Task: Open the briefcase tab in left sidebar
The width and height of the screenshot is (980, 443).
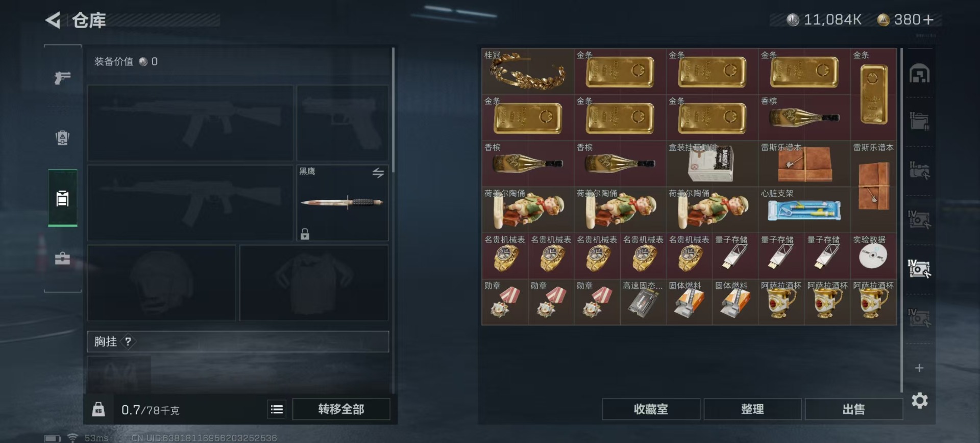Action: pyautogui.click(x=62, y=258)
